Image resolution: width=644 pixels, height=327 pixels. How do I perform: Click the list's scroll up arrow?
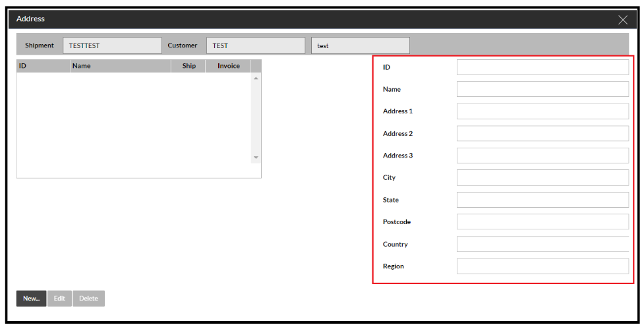tap(256, 78)
